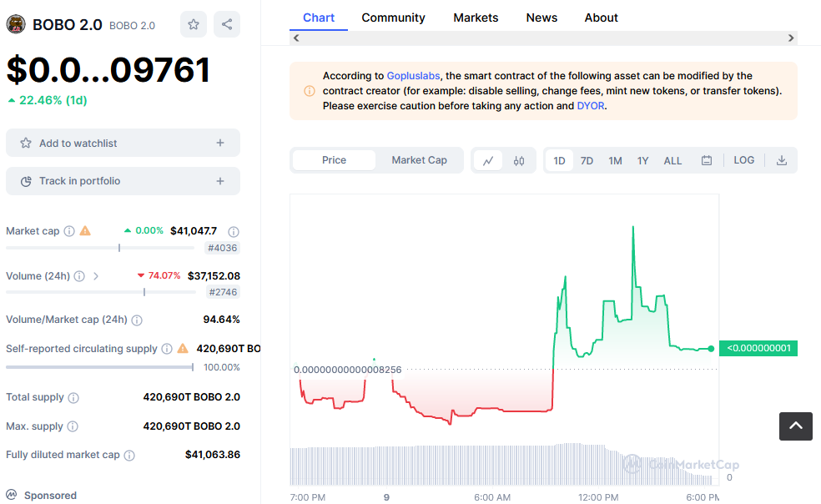Click the 0.00000000000008256 chart baseline label
This screenshot has height=504, width=821.
click(x=348, y=370)
